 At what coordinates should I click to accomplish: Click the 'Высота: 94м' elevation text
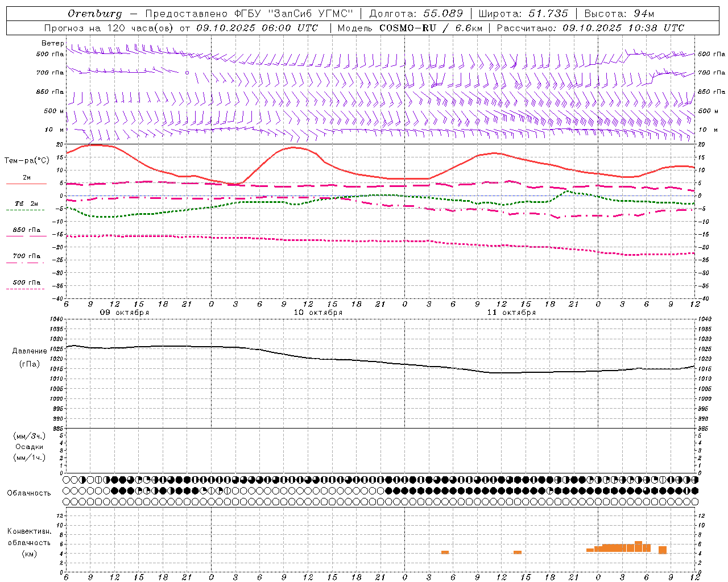tap(619, 14)
